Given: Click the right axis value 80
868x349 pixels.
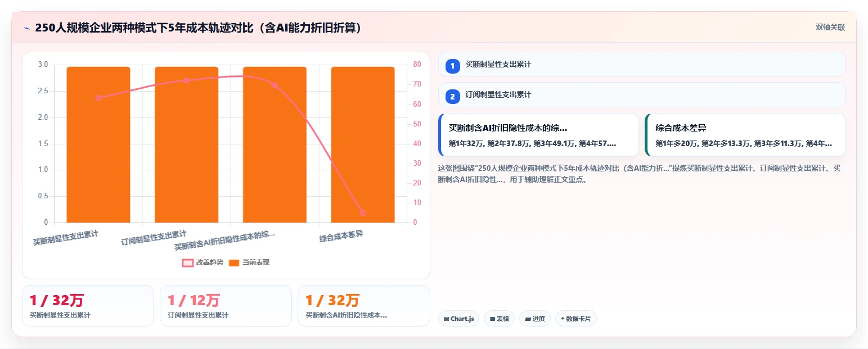Looking at the screenshot, I should pos(417,65).
